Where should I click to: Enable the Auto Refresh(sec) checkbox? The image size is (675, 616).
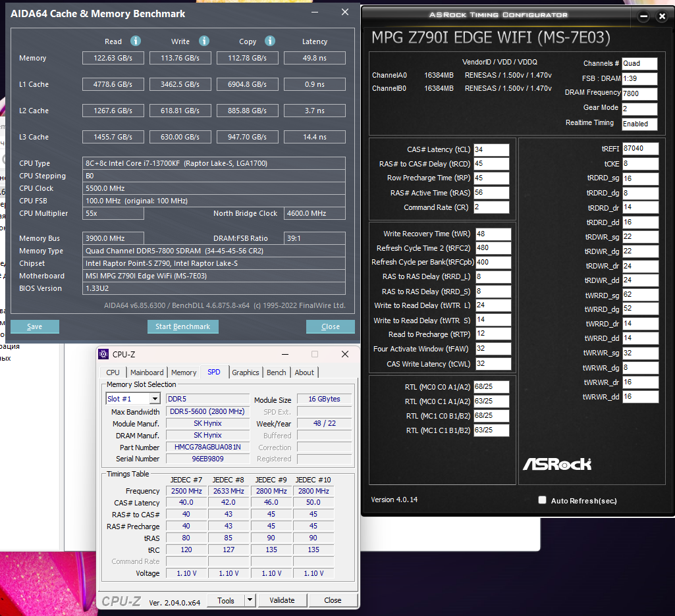point(543,500)
